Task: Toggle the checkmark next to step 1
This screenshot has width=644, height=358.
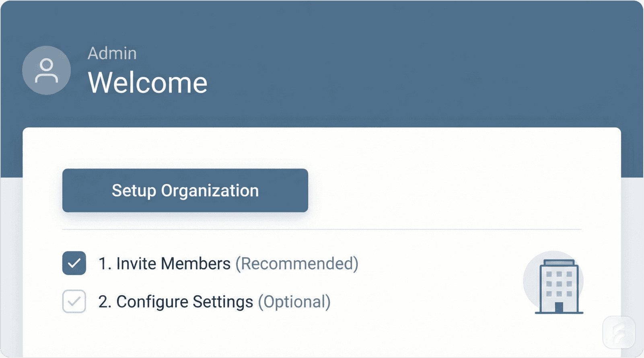Action: click(74, 263)
